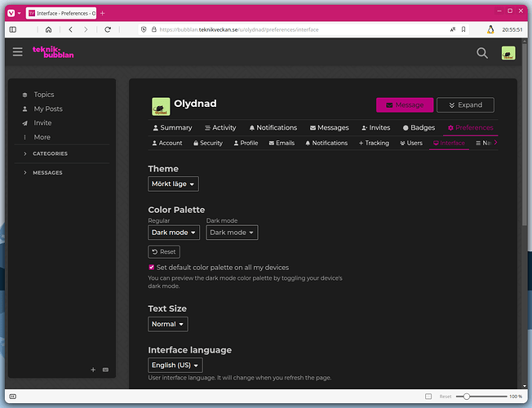Navigate forward in browser history

86,29
